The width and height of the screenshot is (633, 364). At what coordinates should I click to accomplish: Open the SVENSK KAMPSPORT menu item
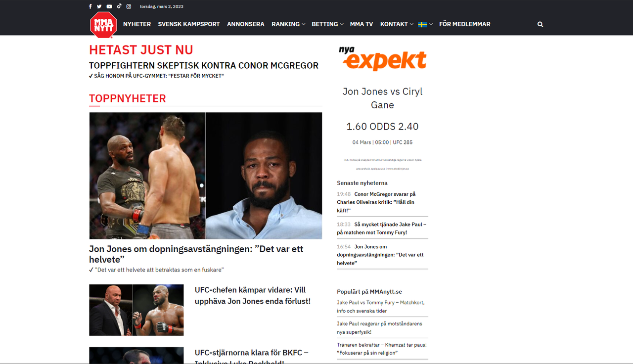tap(189, 24)
